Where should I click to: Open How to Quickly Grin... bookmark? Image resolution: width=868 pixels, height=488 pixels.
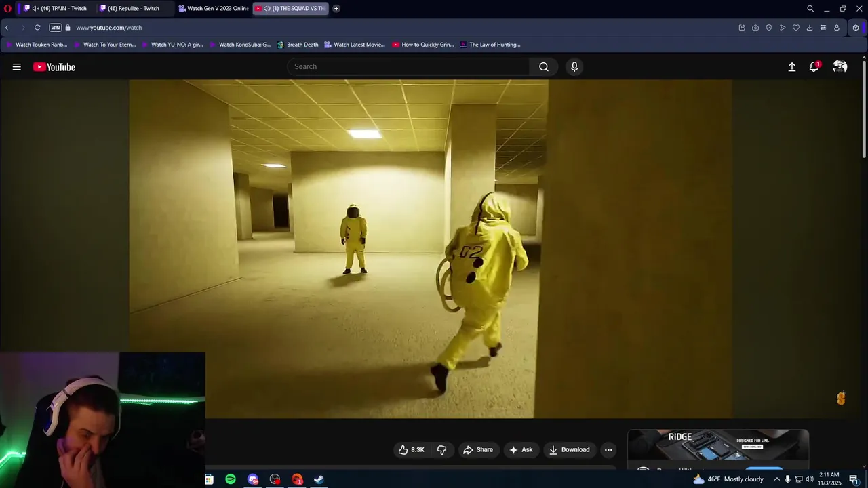tap(422, 45)
